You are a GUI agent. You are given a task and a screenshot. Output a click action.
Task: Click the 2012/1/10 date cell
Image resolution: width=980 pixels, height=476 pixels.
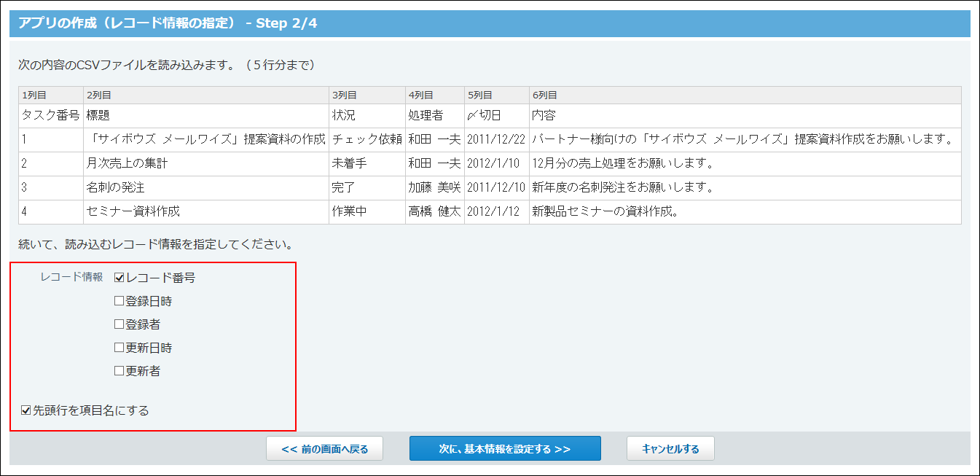[x=497, y=163]
